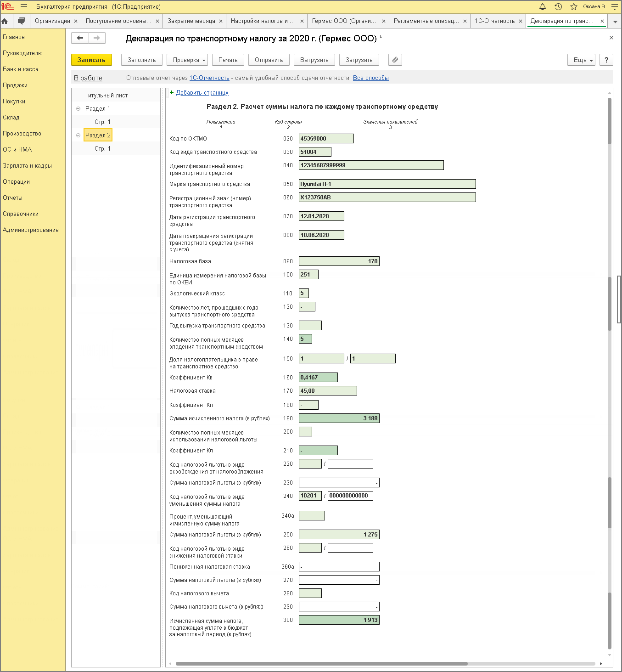Open notifications bell icon
The image size is (622, 672).
pyautogui.click(x=543, y=7)
